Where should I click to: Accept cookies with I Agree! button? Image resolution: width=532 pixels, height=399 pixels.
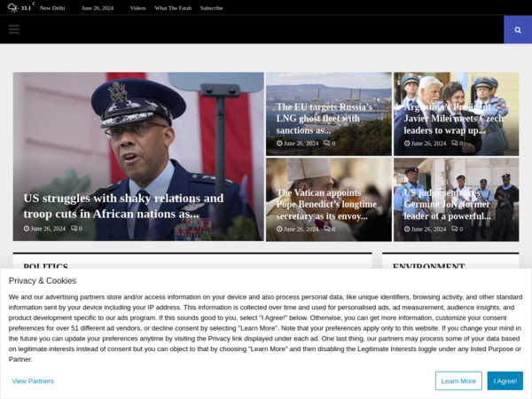[x=505, y=380]
